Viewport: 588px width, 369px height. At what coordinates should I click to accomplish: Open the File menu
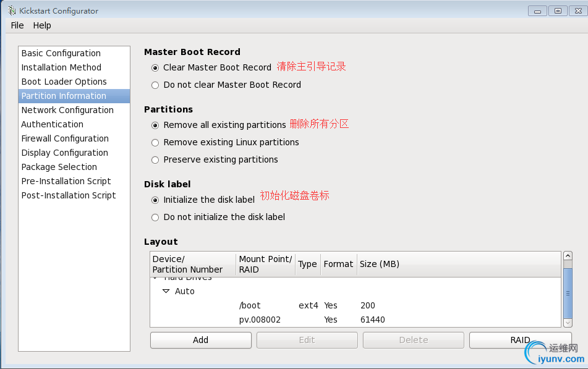17,25
